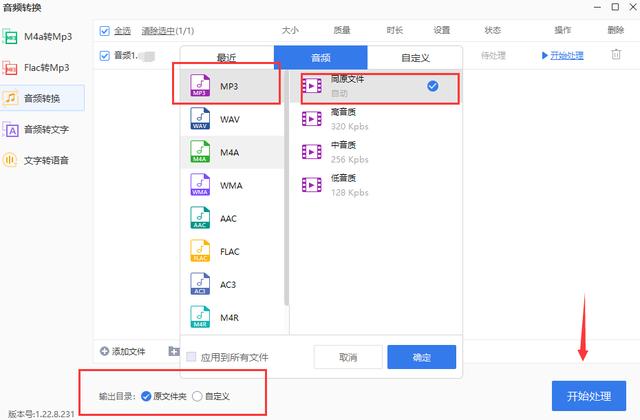Click the 状态 column header
This screenshot has width=640, height=420.
tap(493, 30)
